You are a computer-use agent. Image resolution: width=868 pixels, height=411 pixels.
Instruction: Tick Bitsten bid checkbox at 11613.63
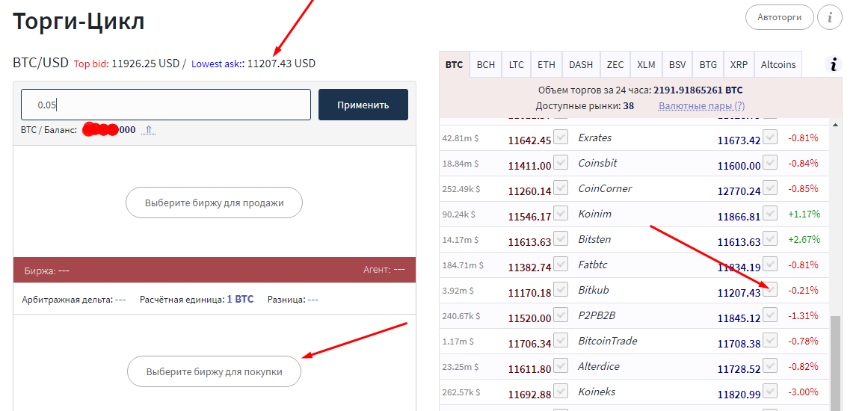(561, 239)
